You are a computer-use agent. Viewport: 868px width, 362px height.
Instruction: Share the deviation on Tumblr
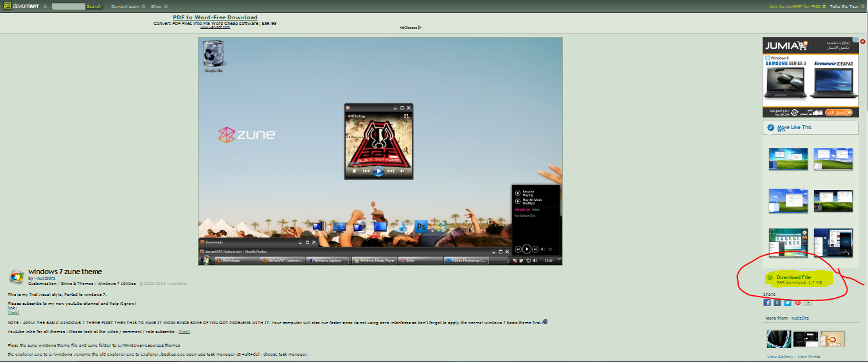coord(777,303)
